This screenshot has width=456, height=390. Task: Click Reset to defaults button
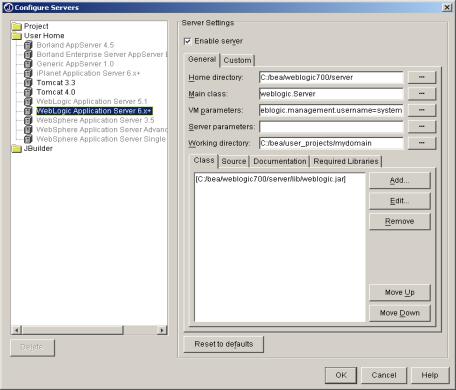pos(224,344)
